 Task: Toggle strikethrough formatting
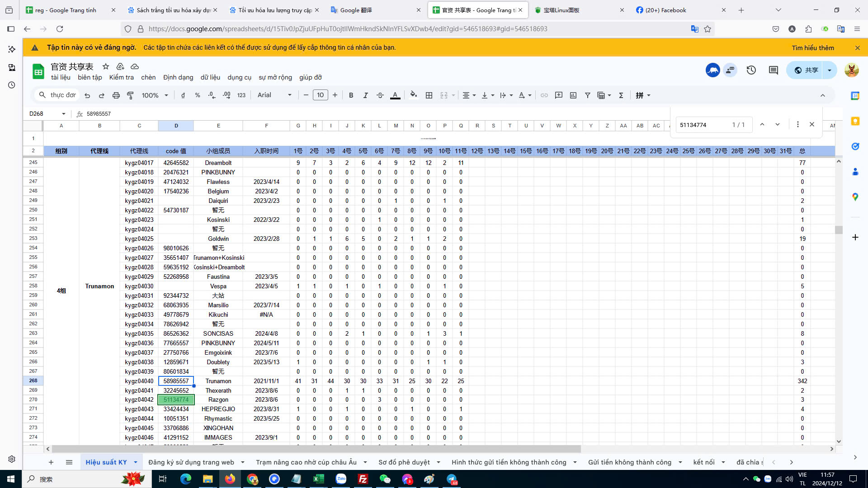380,95
